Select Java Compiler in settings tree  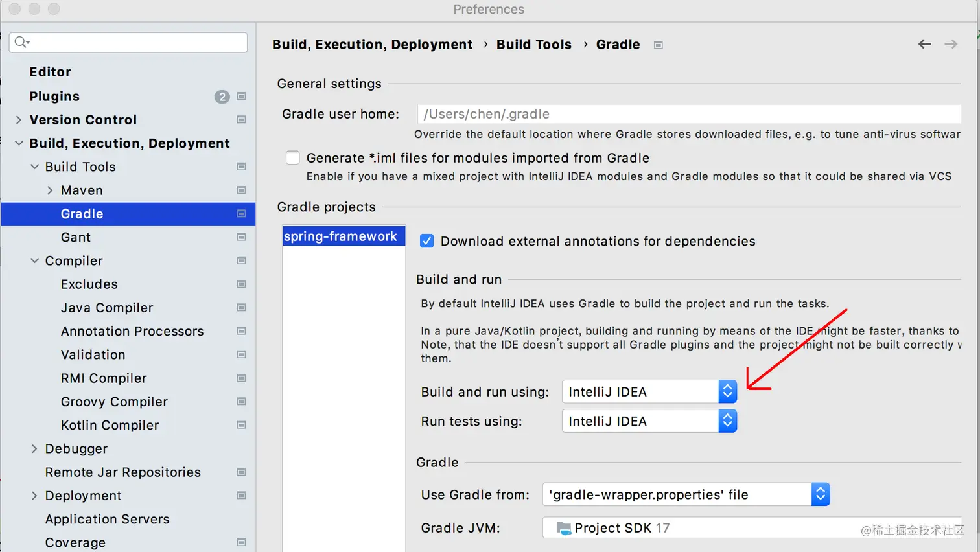[x=107, y=308]
